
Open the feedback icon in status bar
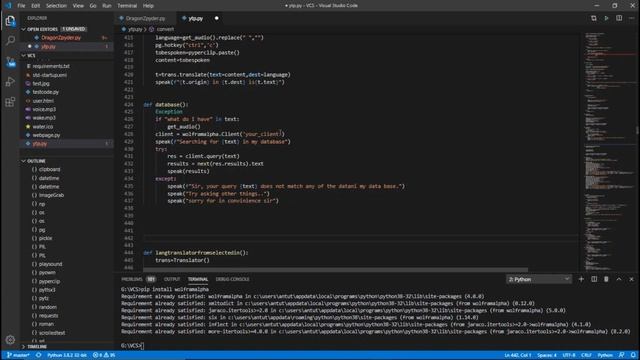tap(621, 355)
